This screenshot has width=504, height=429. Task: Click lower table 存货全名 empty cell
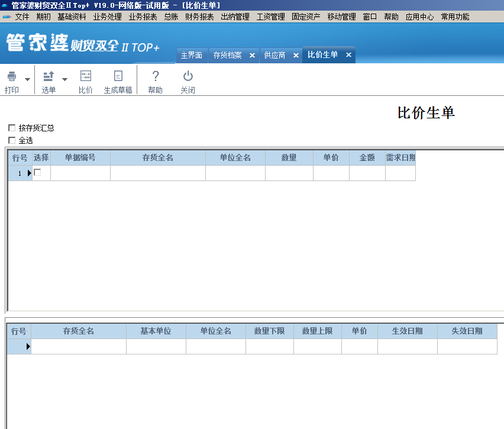click(x=79, y=346)
